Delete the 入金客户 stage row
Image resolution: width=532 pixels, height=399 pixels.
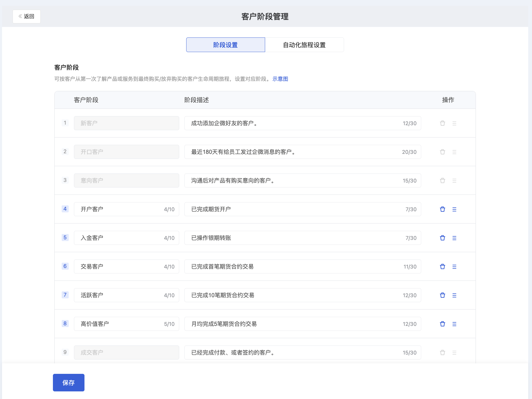tap(443, 238)
